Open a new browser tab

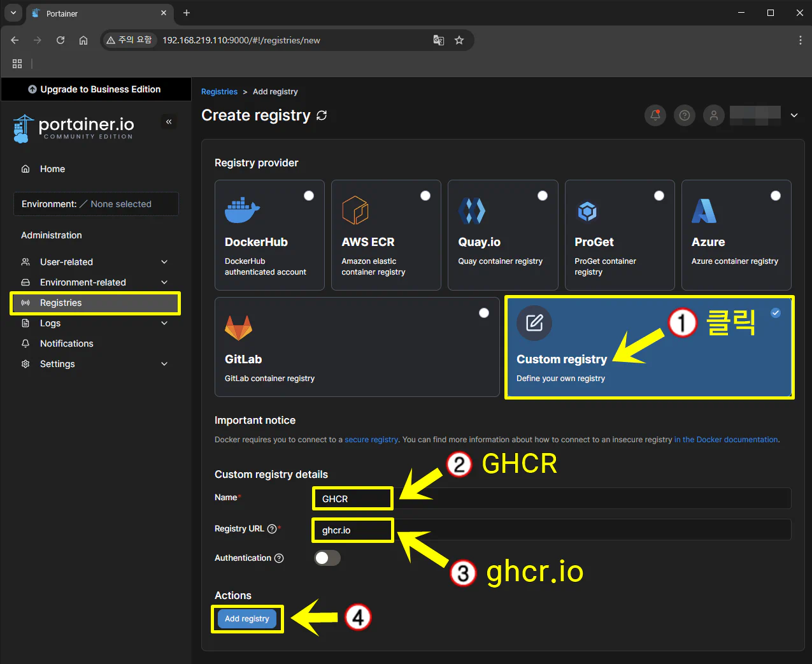tap(187, 13)
